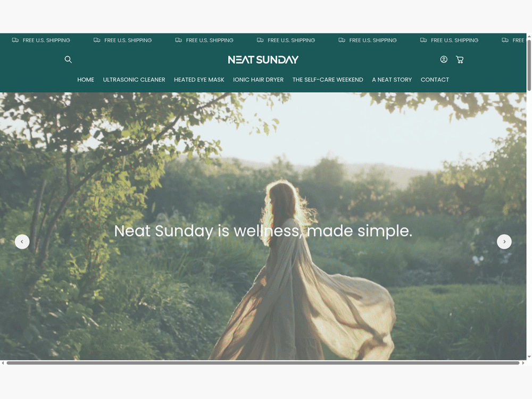Viewport: 532px width, 399px height.
Task: Advance to next hero slide arrow
Action: pos(504,242)
